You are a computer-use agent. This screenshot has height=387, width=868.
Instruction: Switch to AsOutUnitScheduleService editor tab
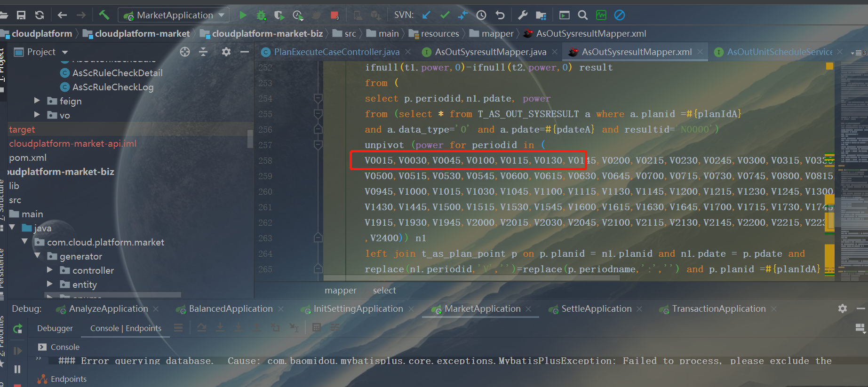[x=779, y=52]
